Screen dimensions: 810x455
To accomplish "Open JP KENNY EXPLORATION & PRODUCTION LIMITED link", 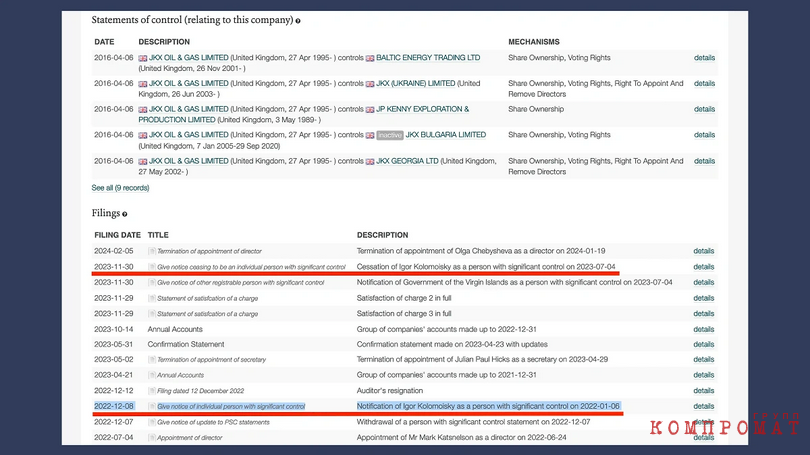I will coord(304,115).
